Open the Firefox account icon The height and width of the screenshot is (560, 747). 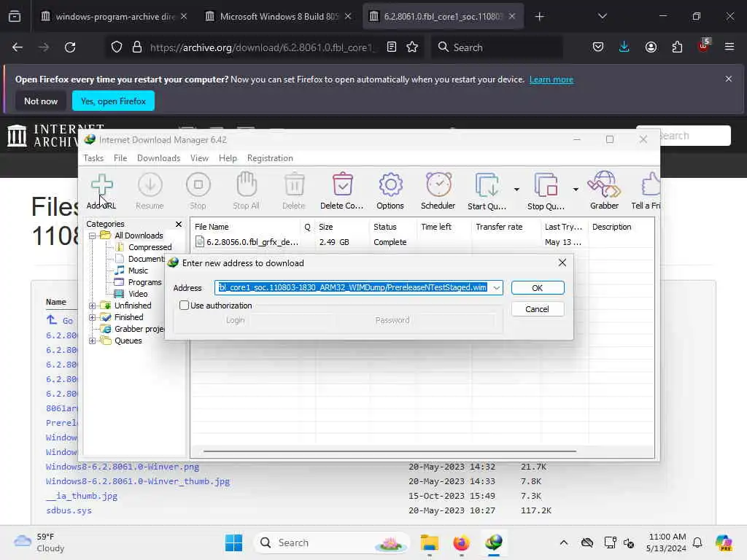[x=651, y=47]
